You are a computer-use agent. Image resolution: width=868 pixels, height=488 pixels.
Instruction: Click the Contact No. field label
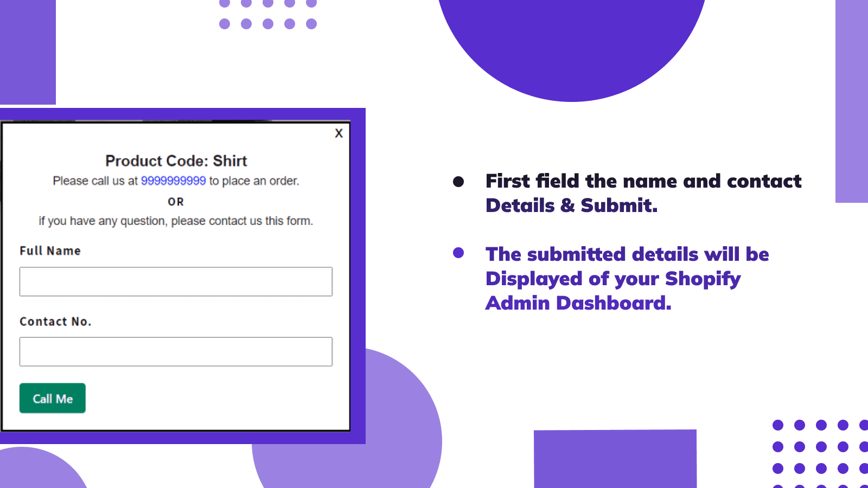point(55,322)
